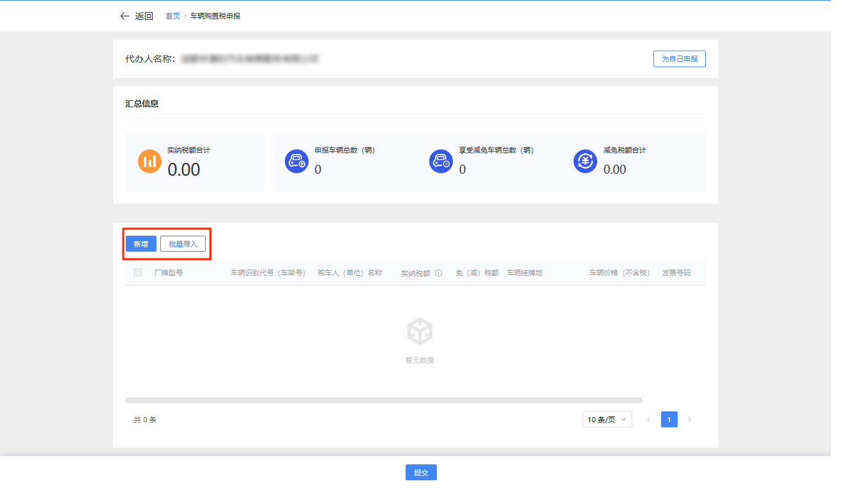Click the 提交 submit button
The width and height of the screenshot is (868, 488).
(421, 473)
